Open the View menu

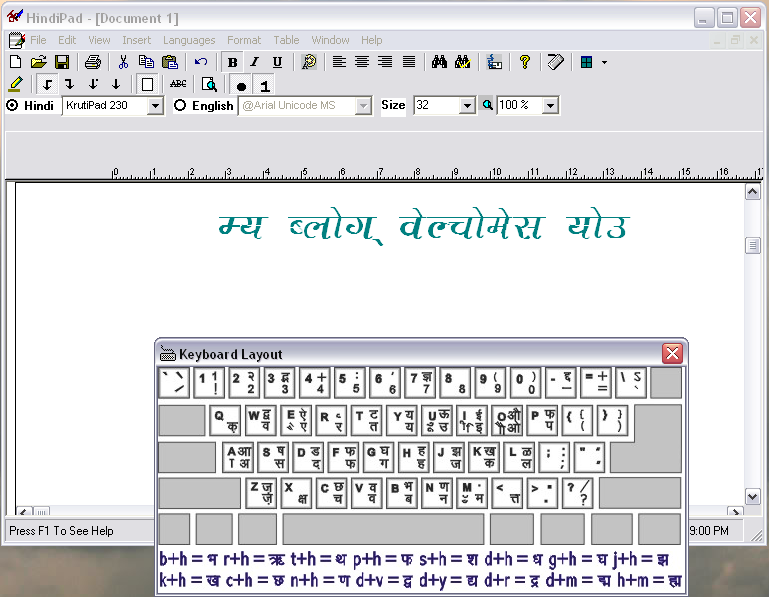click(x=99, y=40)
